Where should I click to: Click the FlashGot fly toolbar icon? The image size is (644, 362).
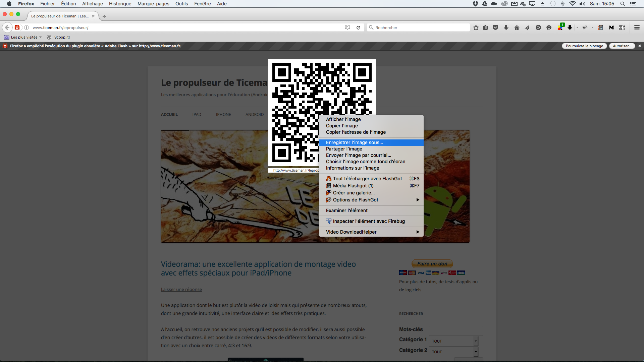pos(585,27)
